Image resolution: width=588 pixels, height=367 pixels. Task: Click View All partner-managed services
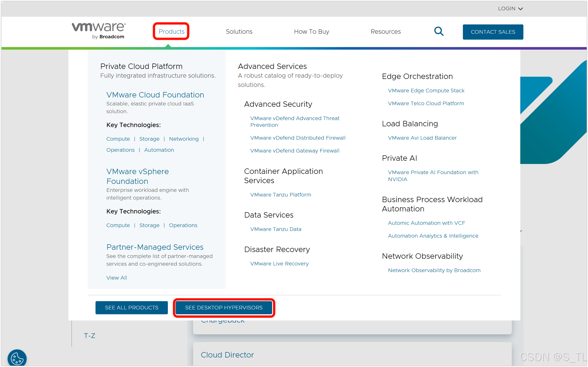point(116,278)
